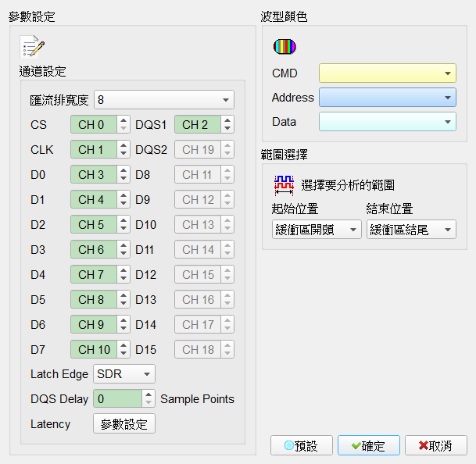Viewport: 476px width, 464px height.
Task: Click the 預設 default button
Action: (x=302, y=445)
